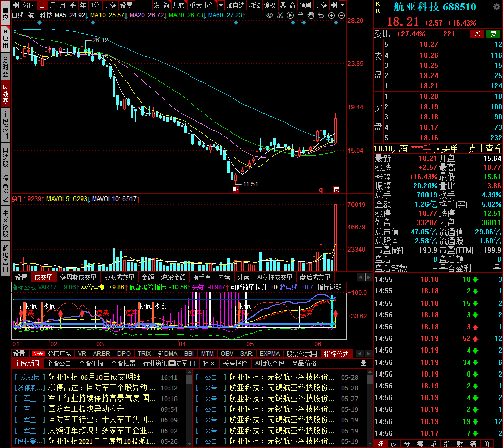Viewport: 503px width, 448px height.
Task: Select the EXPMA indicator tab
Action: [269, 353]
